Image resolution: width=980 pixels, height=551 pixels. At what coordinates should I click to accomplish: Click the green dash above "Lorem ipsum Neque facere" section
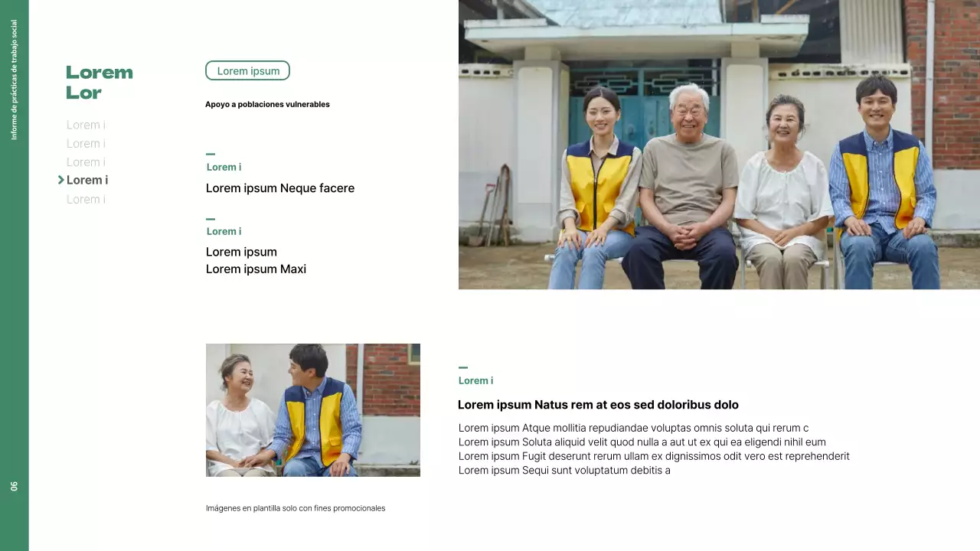coord(211,154)
